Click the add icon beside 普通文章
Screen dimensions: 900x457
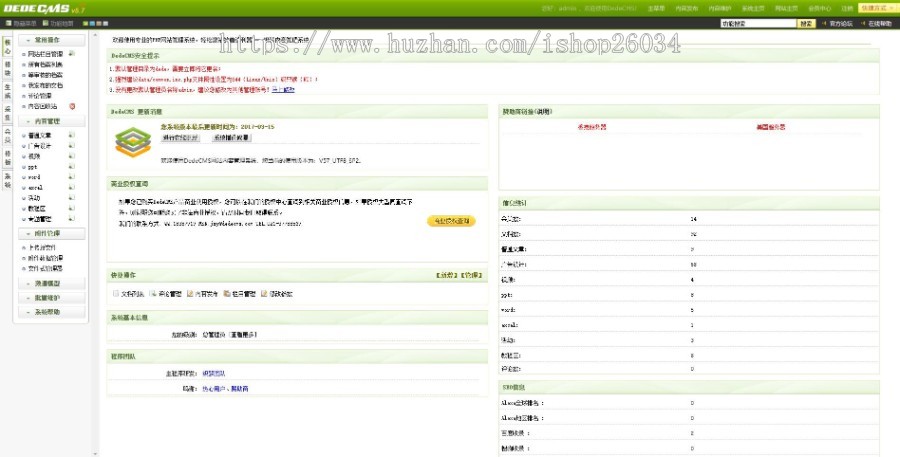(72, 135)
